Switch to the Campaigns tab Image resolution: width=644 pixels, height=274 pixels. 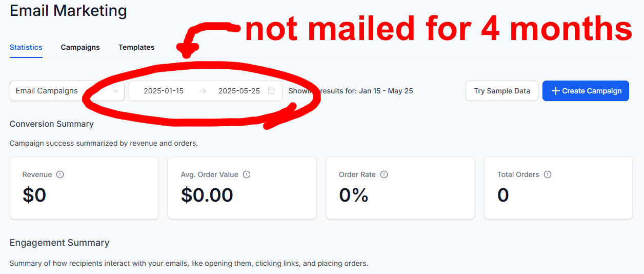(80, 47)
